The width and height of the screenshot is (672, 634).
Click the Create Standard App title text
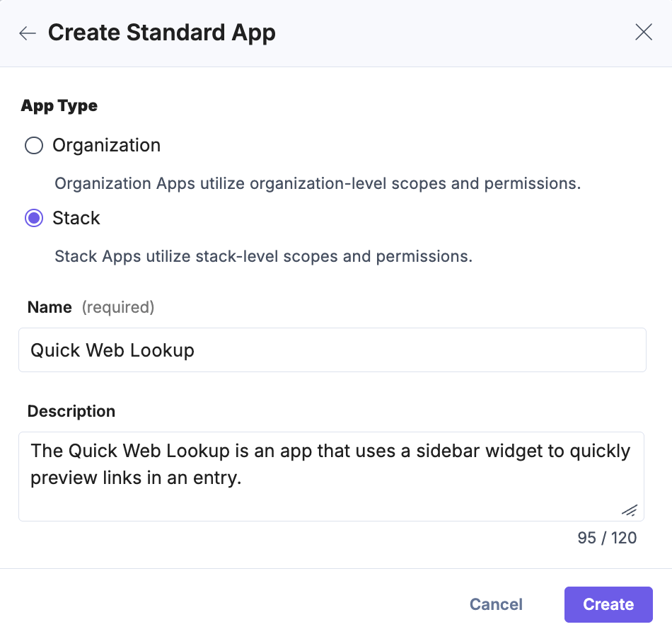[161, 33]
